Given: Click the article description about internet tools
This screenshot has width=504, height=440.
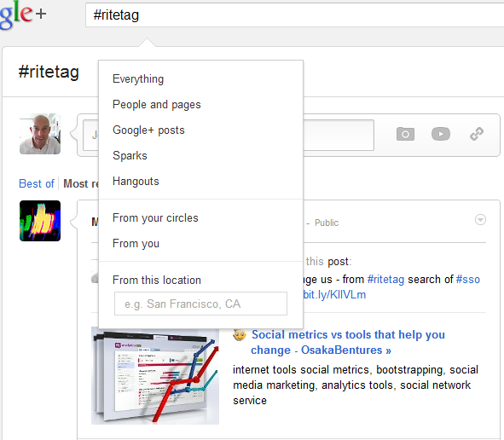Looking at the screenshot, I should click(355, 385).
